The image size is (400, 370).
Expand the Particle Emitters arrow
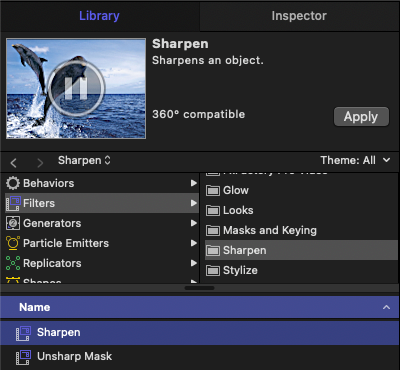pyautogui.click(x=194, y=243)
